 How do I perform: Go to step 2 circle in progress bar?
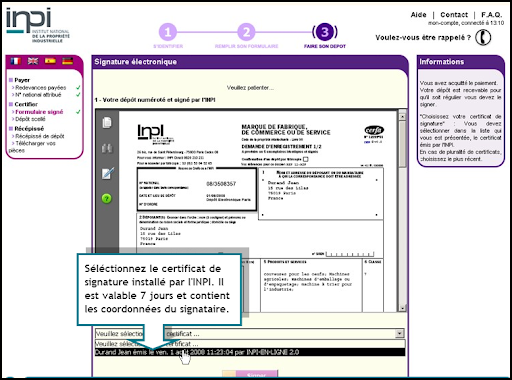click(246, 32)
